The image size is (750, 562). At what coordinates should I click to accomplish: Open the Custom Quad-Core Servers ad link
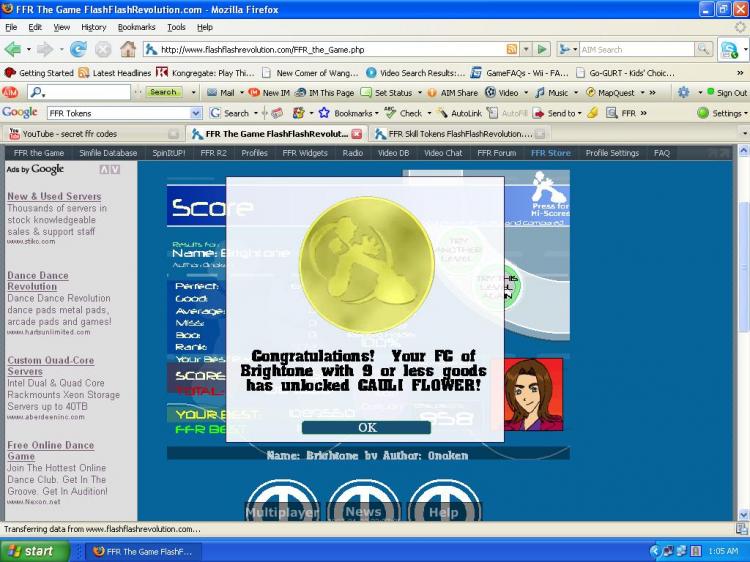(50, 366)
